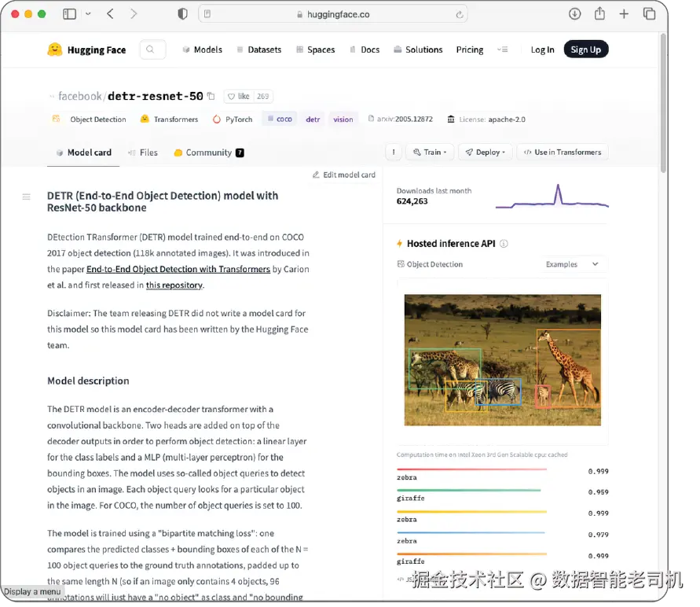Open the Docs menu item
The width and height of the screenshot is (700, 607).
(365, 50)
